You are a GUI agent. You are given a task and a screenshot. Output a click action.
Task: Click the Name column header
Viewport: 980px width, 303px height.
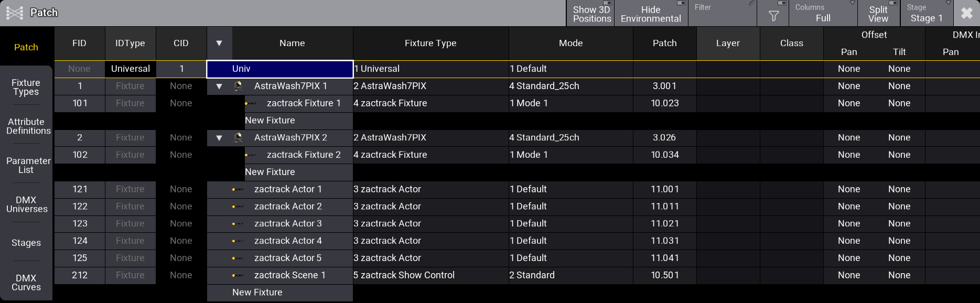292,43
